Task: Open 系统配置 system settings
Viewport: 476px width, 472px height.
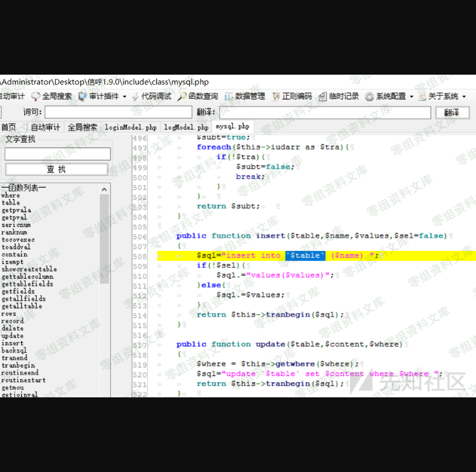Action: tap(386, 96)
